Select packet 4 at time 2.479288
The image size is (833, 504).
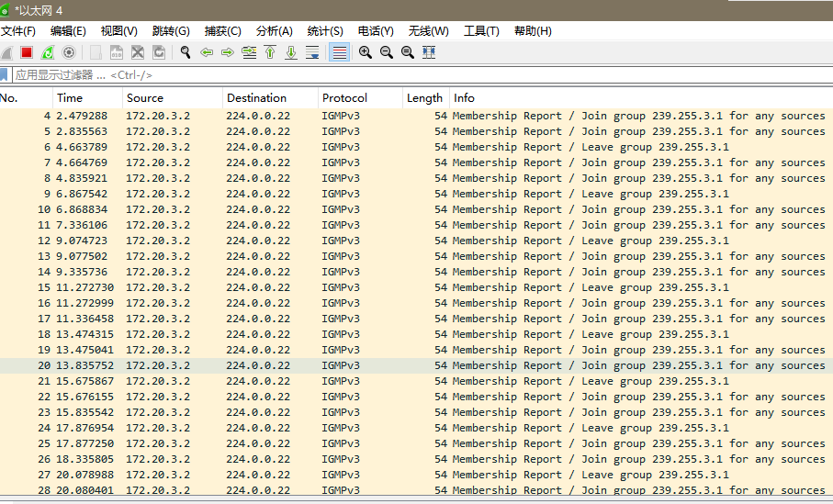417,116
